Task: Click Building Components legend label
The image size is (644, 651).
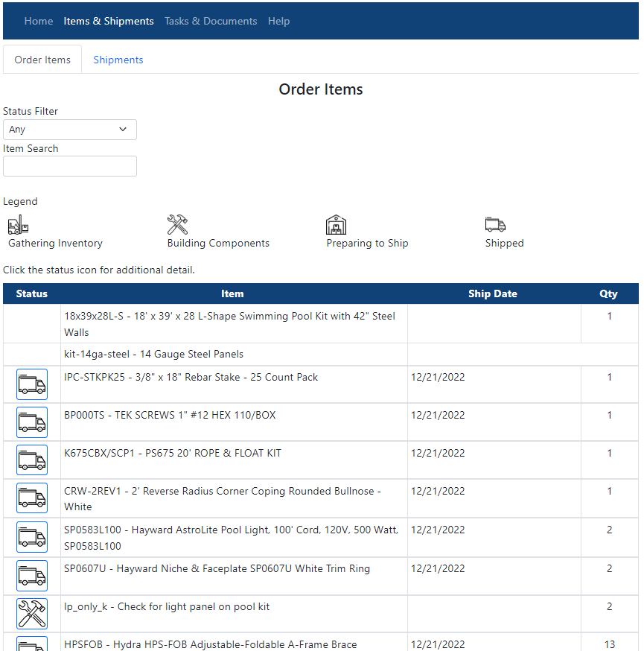Action: (218, 243)
